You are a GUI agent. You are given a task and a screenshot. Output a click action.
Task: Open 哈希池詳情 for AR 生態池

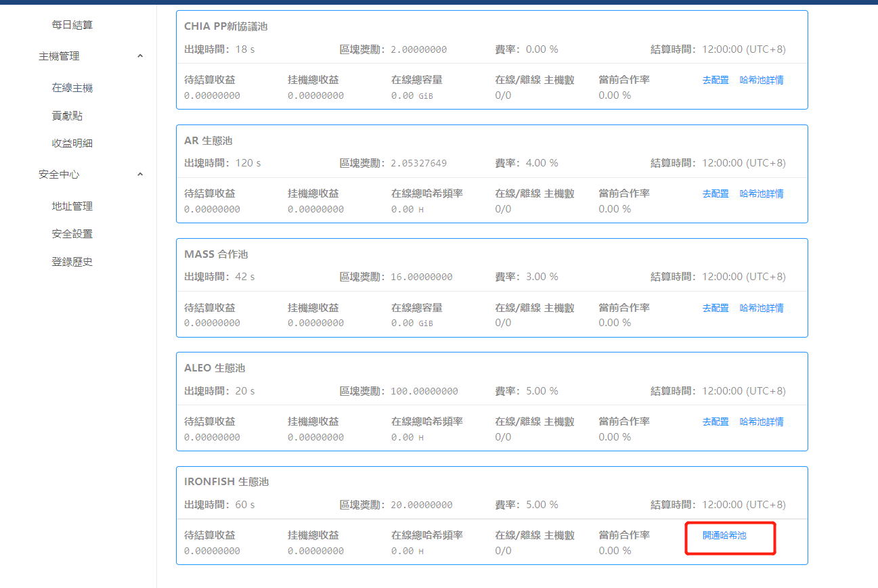pyautogui.click(x=762, y=194)
